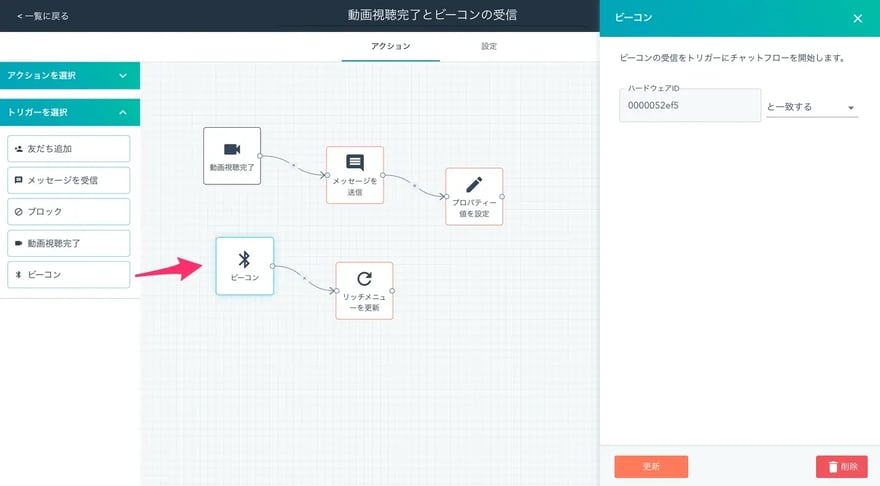
Task: Expand the アクションを選択 section
Action: (x=70, y=75)
